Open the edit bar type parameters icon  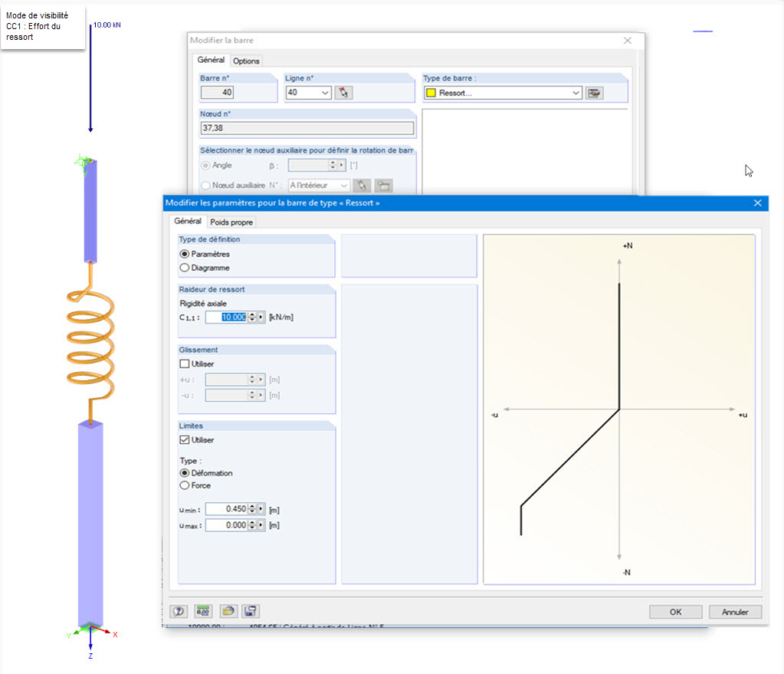pyautogui.click(x=595, y=93)
